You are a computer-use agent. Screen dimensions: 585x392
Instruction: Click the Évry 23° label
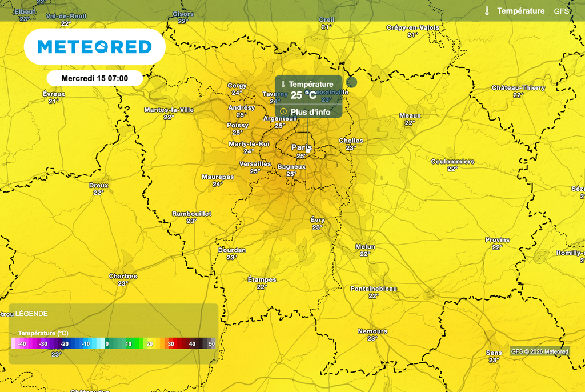point(318,223)
